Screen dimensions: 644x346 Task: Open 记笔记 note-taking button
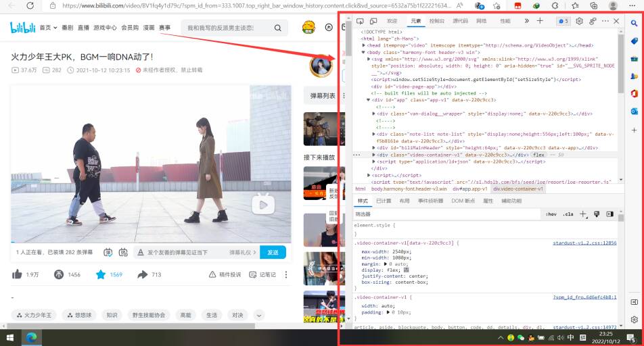click(x=262, y=274)
